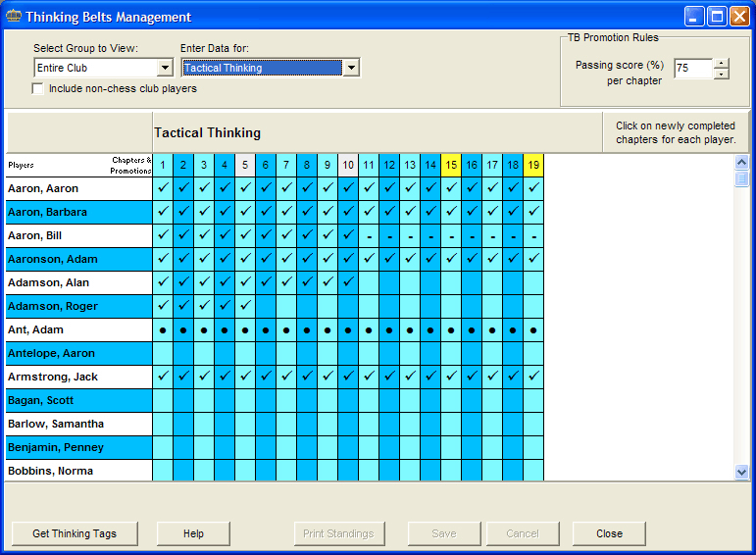The image size is (756, 555).
Task: Increase passing score with up spinner
Action: (x=721, y=63)
